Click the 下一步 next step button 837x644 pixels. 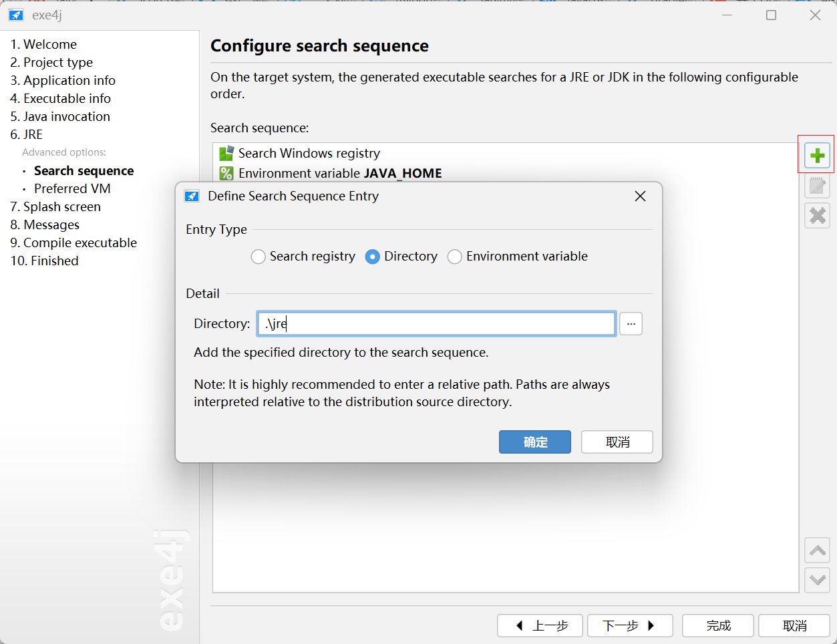pyautogui.click(x=629, y=626)
